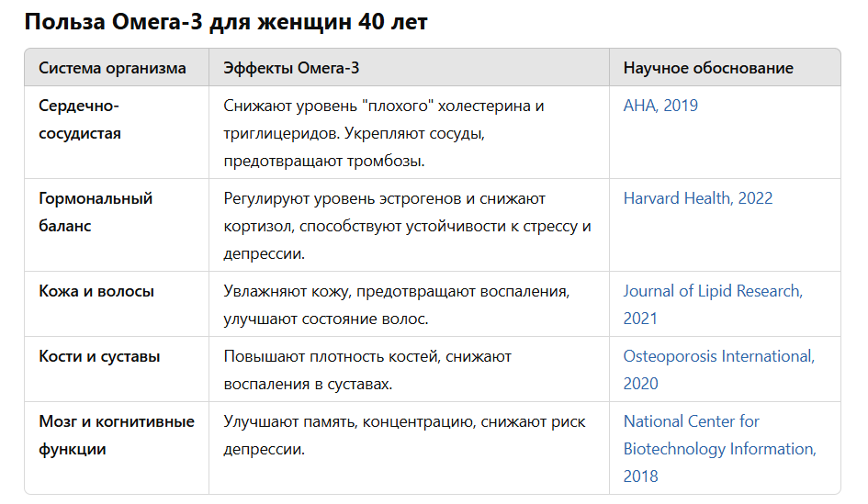Click the 'Научное обоснование' column header
Viewport: 868px width, 504px height.
coord(708,68)
